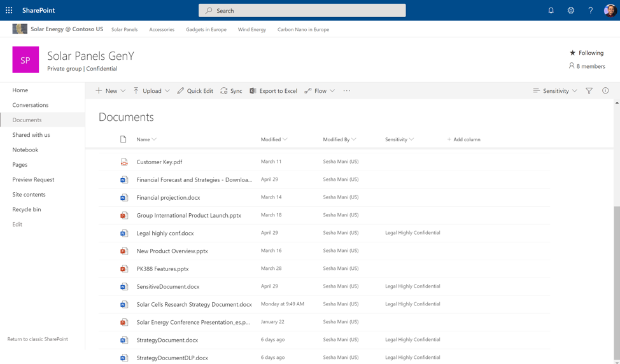Open the Sensitivity view switcher dropdown

pyautogui.click(x=555, y=91)
